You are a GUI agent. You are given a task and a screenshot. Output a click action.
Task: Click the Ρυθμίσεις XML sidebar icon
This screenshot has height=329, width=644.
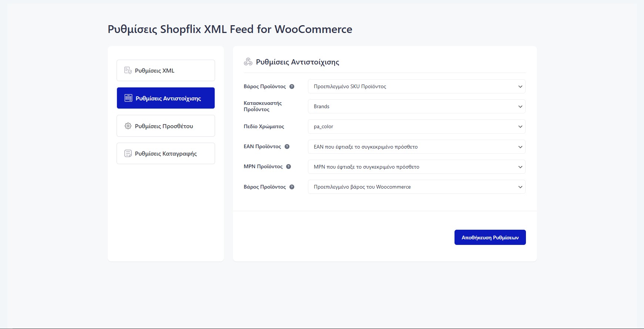coord(128,70)
